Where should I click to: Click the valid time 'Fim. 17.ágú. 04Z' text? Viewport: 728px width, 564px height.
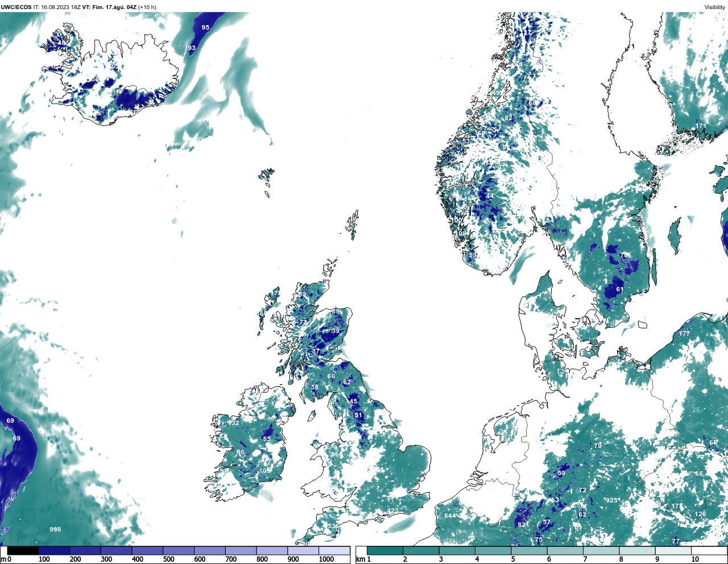(x=114, y=7)
